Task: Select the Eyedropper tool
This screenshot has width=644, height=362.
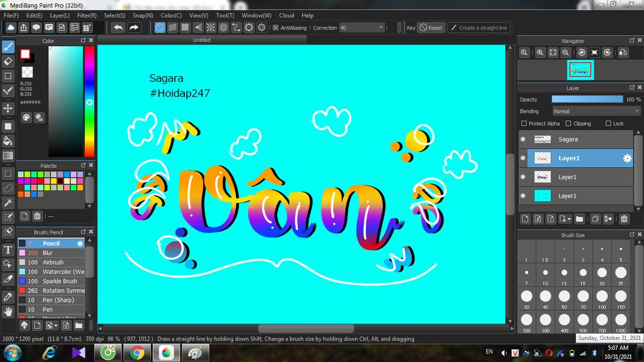Action: [8, 297]
